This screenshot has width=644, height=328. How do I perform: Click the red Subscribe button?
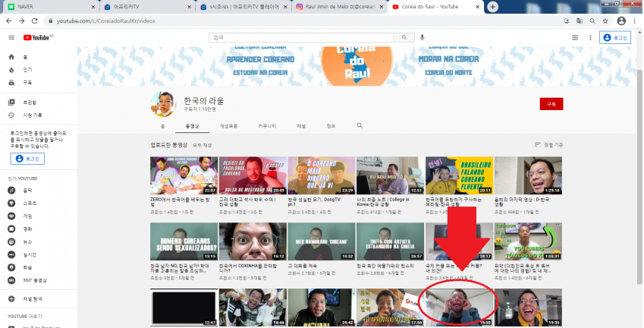[551, 104]
